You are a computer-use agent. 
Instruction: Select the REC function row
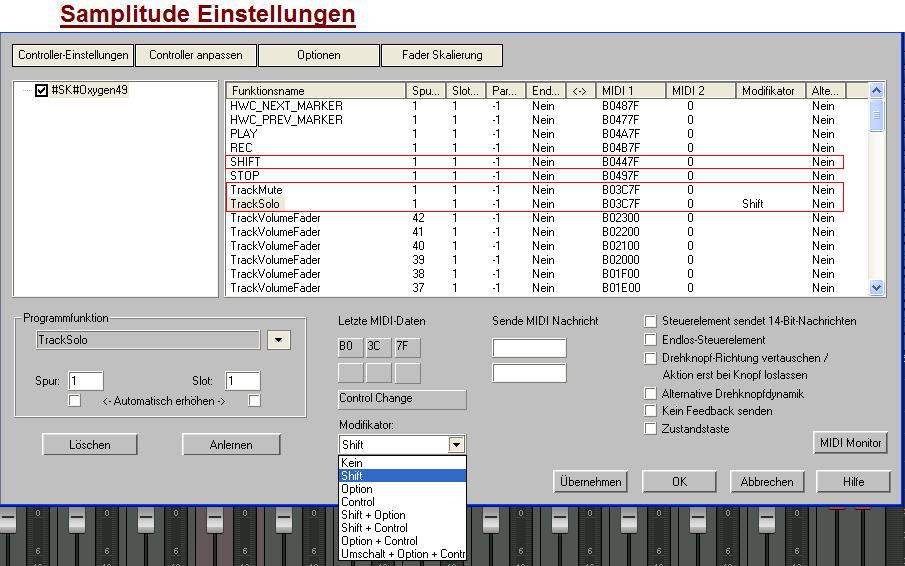(x=546, y=148)
